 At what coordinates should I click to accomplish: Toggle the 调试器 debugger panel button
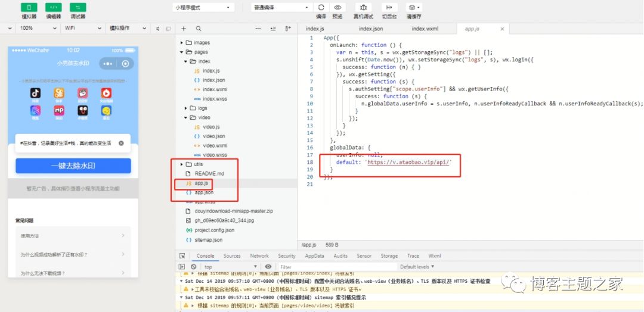pos(78,7)
